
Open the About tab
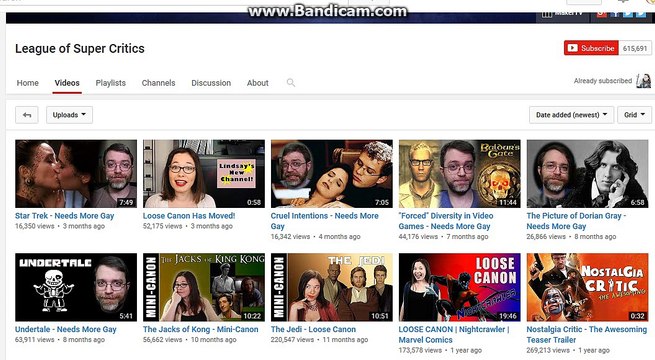[x=257, y=83]
